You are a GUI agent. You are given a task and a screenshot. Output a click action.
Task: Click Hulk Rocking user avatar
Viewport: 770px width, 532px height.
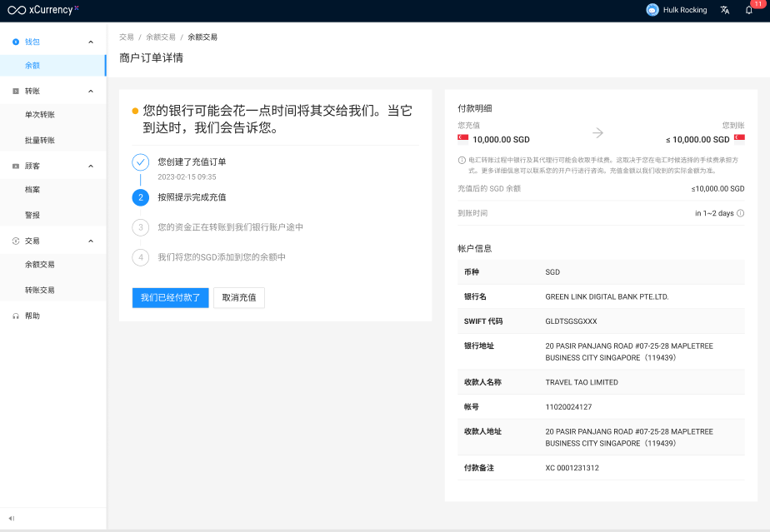click(652, 10)
